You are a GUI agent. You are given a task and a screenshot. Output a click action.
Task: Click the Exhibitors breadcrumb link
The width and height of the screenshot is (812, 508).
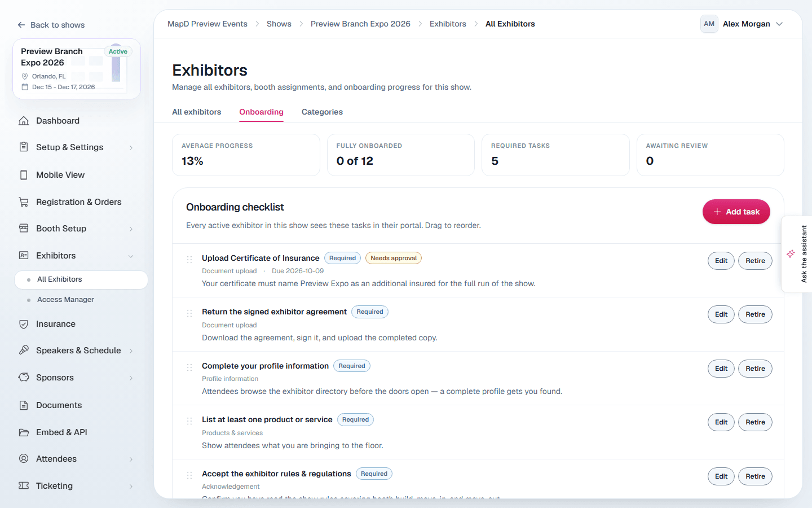448,24
